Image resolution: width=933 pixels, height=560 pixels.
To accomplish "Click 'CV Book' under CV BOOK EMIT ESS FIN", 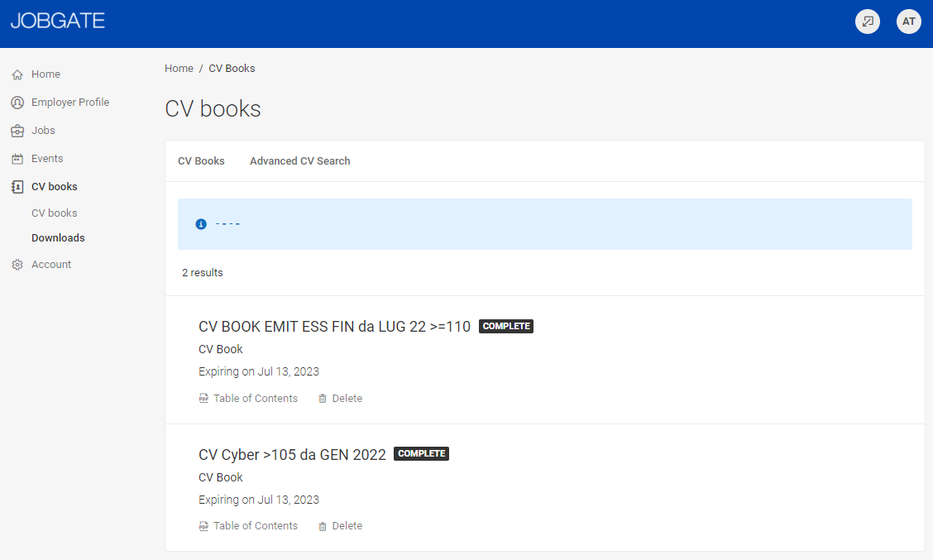I will [x=221, y=349].
